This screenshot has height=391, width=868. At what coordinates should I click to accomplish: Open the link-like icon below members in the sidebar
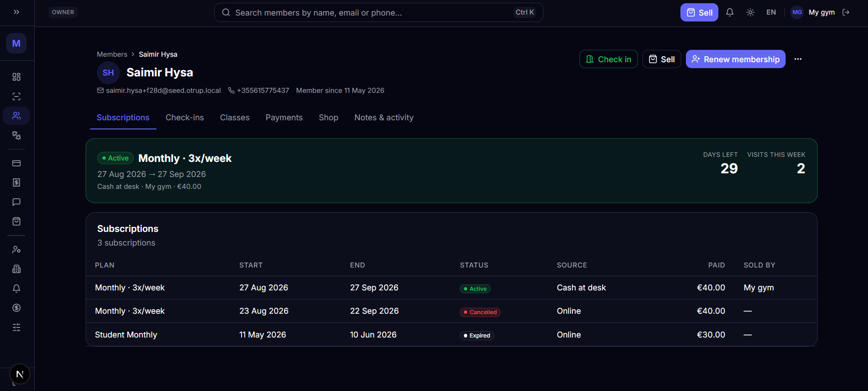point(16,135)
